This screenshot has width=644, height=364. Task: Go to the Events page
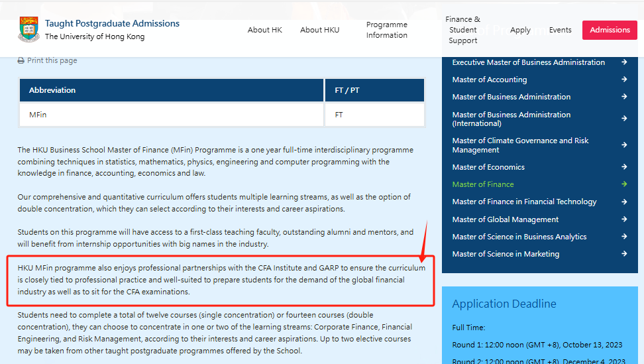560,30
